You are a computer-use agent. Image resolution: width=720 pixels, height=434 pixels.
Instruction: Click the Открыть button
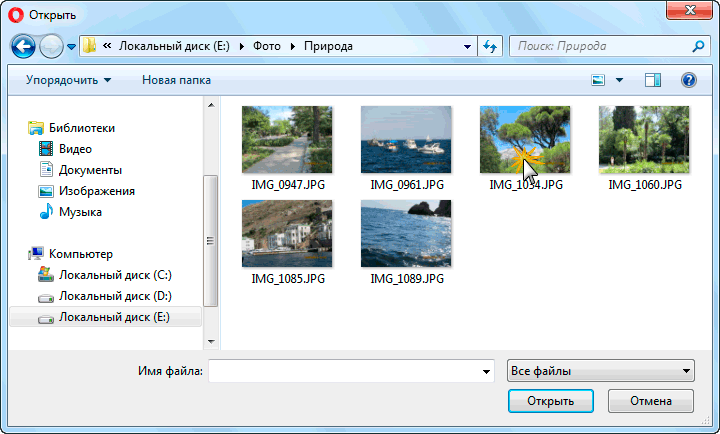point(551,401)
